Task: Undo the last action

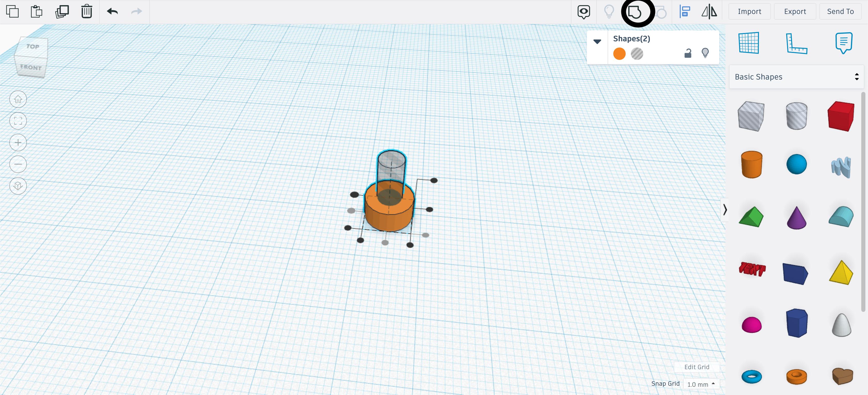Action: click(112, 11)
